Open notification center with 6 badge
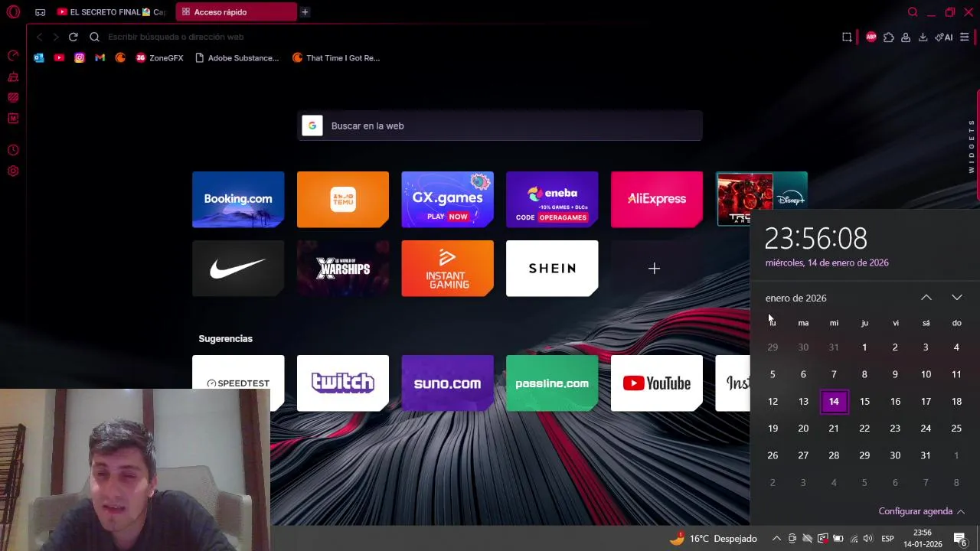Image resolution: width=980 pixels, height=551 pixels. tap(960, 539)
